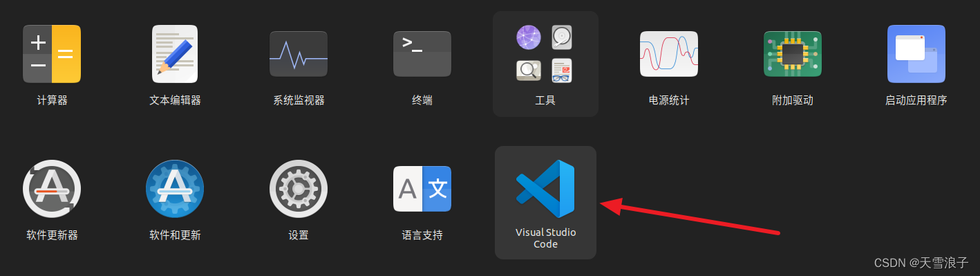Viewport: 980px width, 276px height.
Task: Open System Monitor (系统监视器) icon
Action: 299,54
